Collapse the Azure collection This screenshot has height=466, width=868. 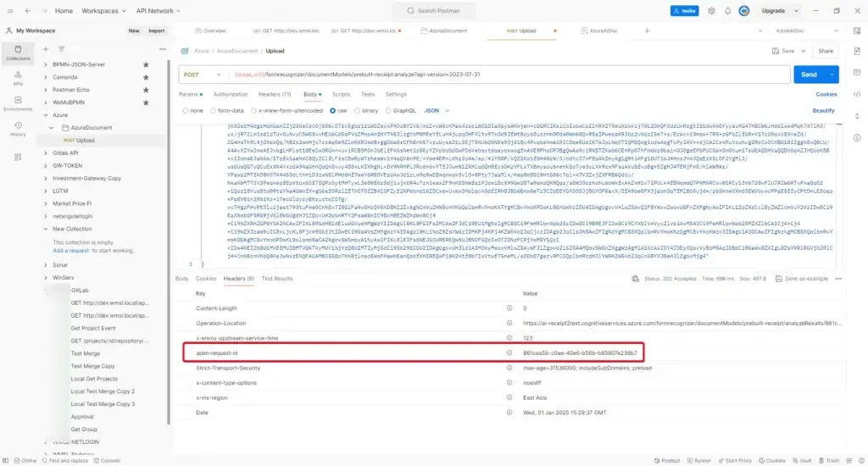46,115
